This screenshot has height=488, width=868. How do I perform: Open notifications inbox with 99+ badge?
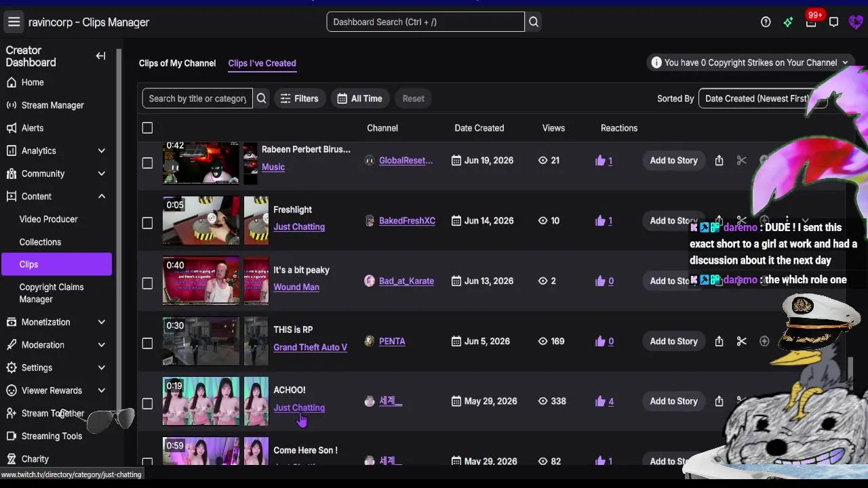click(811, 22)
